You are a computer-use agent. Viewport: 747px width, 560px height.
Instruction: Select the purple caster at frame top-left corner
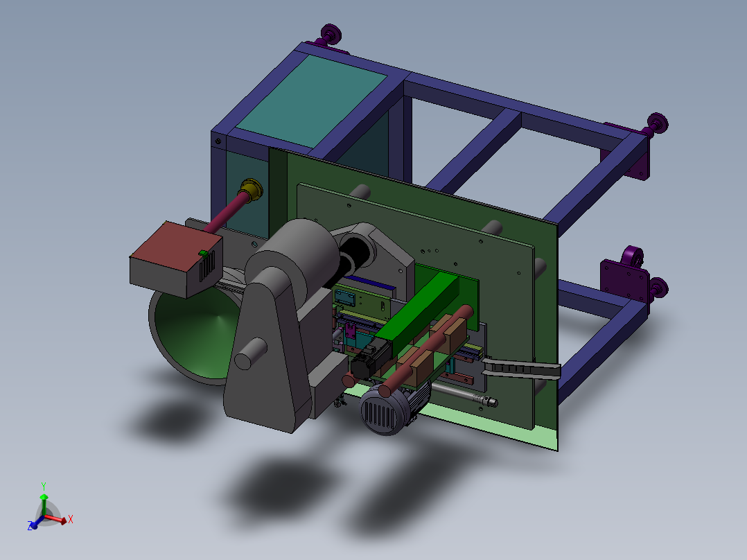click(330, 36)
